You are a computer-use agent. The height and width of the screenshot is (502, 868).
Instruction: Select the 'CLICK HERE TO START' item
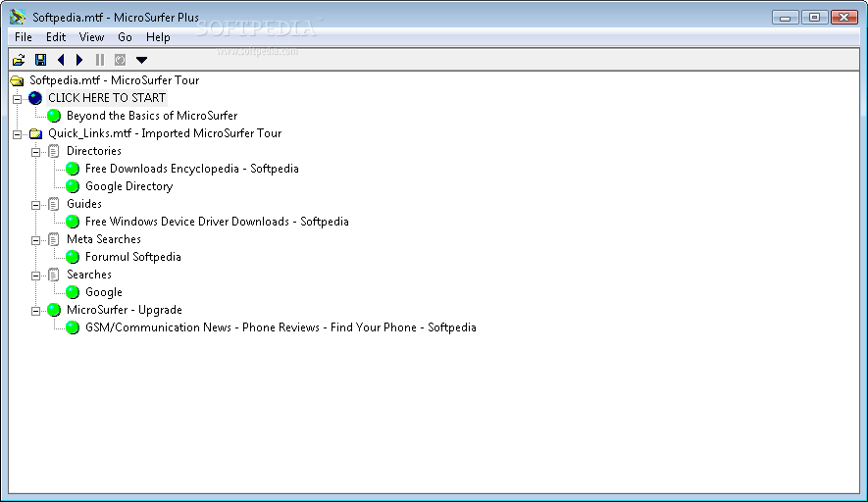[107, 98]
